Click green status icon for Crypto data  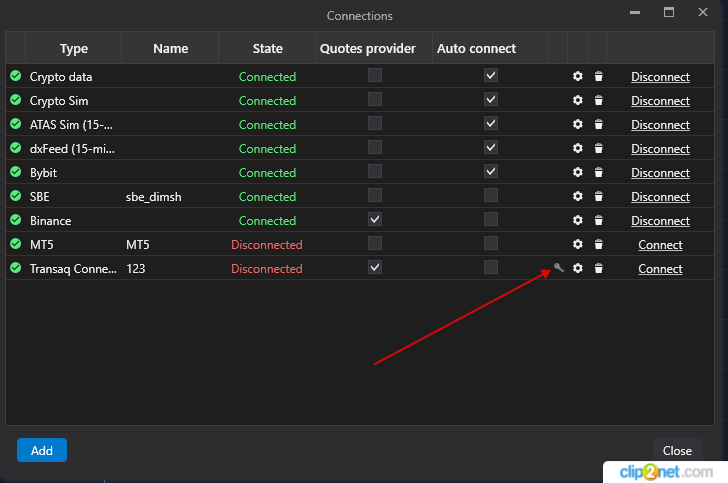click(x=16, y=76)
